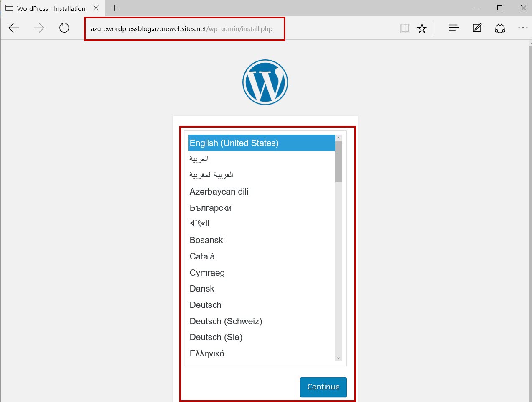The image size is (532, 402).
Task: Click the language list scroll-down arrow
Action: 339,358
